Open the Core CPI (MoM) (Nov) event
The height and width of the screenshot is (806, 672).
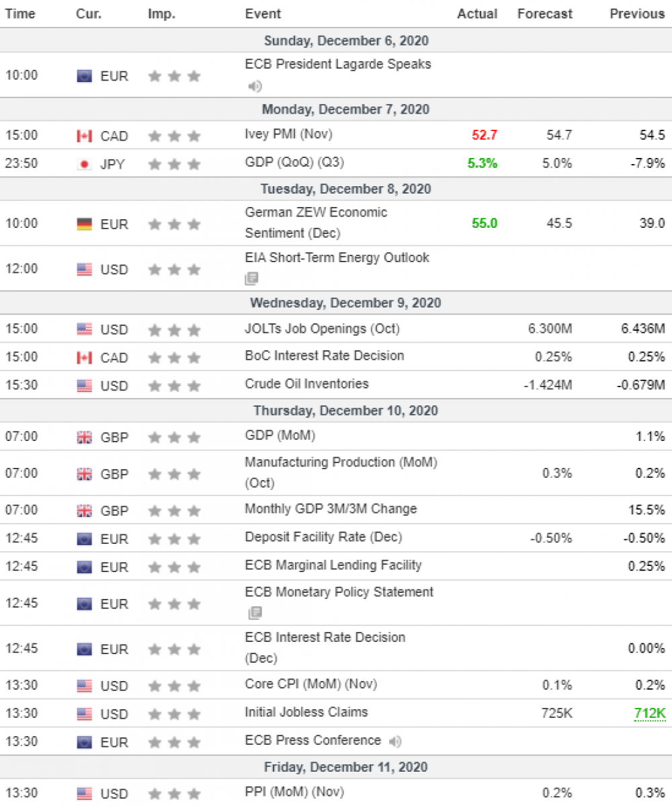click(x=311, y=684)
